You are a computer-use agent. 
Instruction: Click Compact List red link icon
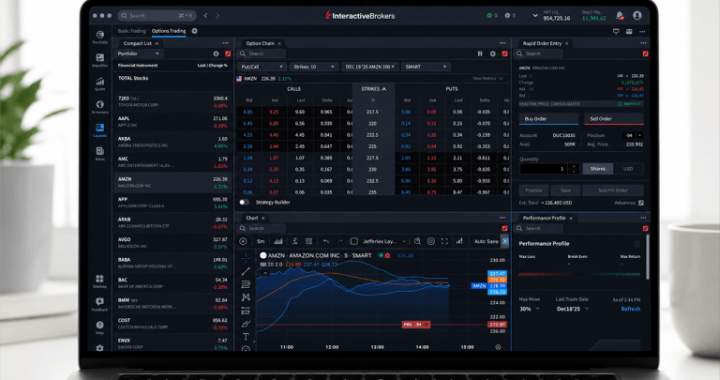pos(227,54)
